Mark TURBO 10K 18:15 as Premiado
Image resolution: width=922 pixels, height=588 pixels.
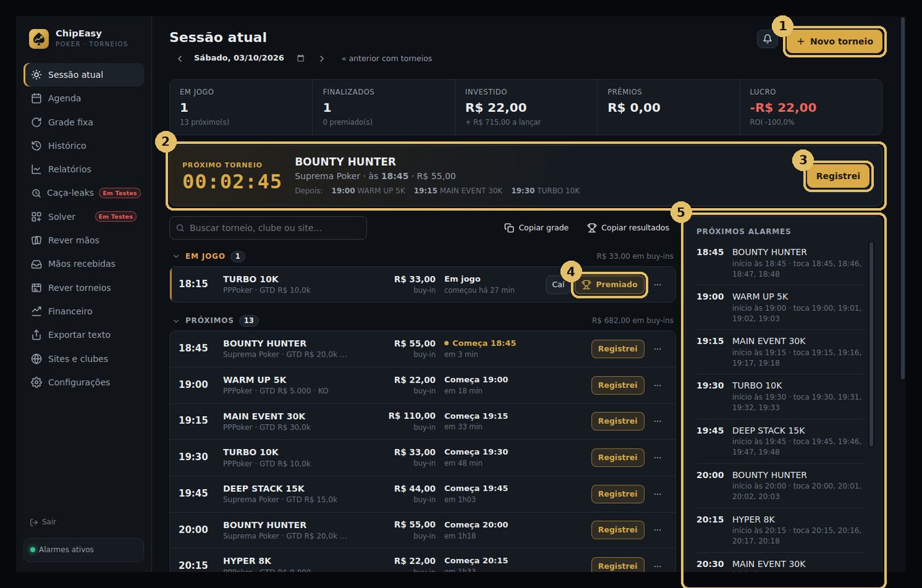coord(609,284)
